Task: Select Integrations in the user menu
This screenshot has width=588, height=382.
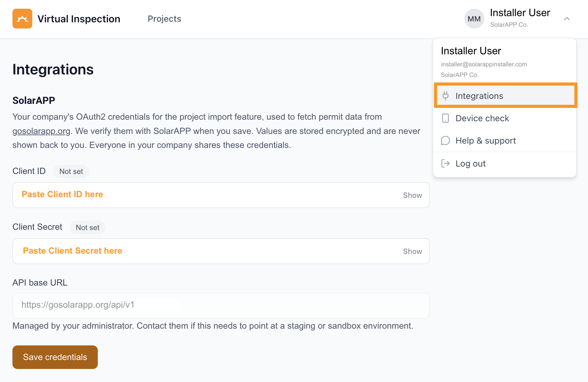Action: tap(505, 96)
